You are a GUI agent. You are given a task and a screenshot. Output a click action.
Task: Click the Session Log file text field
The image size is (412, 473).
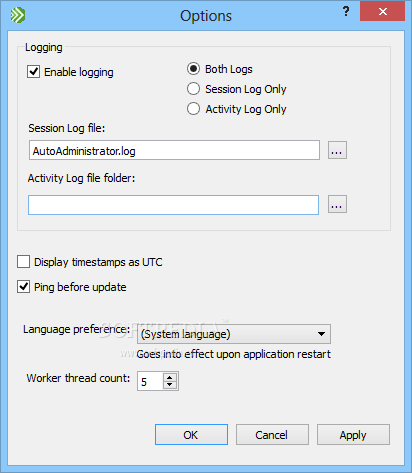pos(174,151)
